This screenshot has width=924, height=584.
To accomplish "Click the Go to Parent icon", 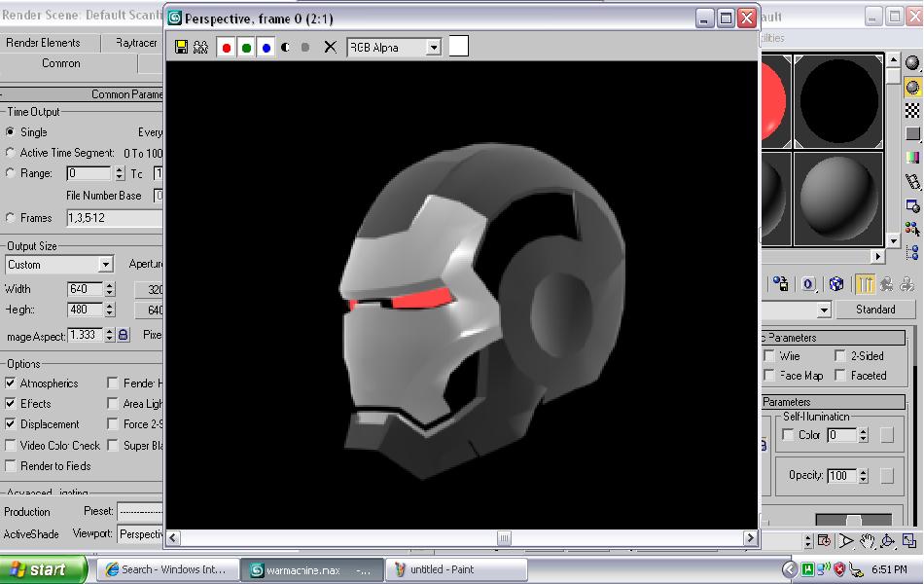I will click(886, 284).
